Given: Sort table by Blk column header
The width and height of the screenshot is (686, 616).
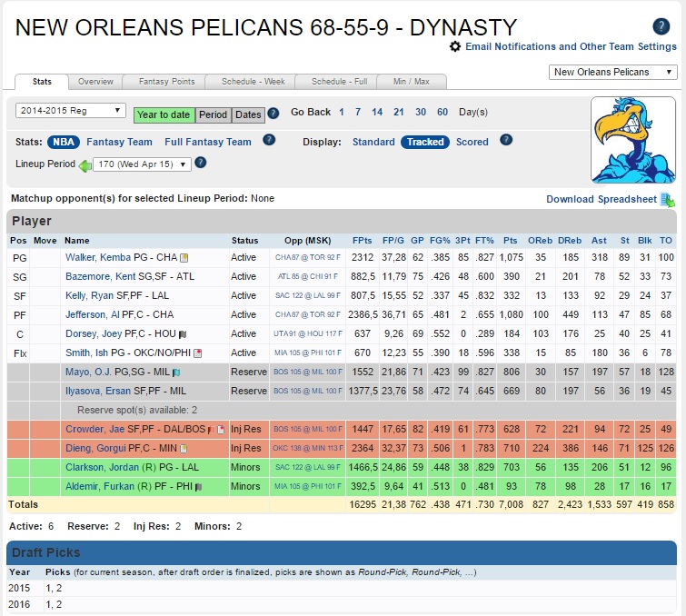Looking at the screenshot, I should (x=645, y=241).
